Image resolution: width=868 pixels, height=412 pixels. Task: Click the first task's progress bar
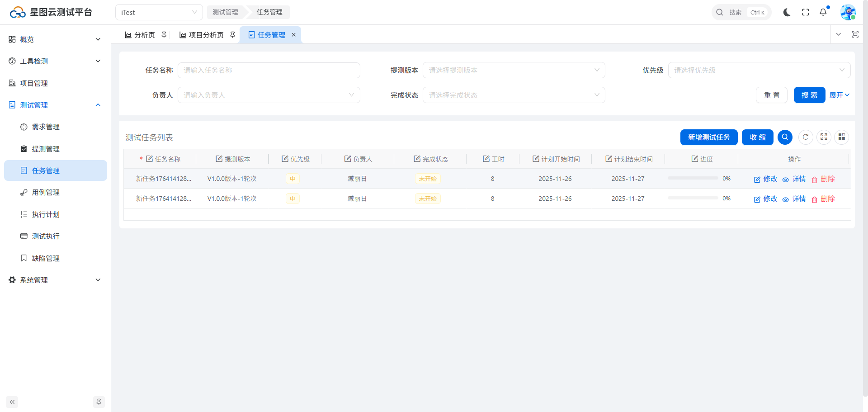coord(693,178)
